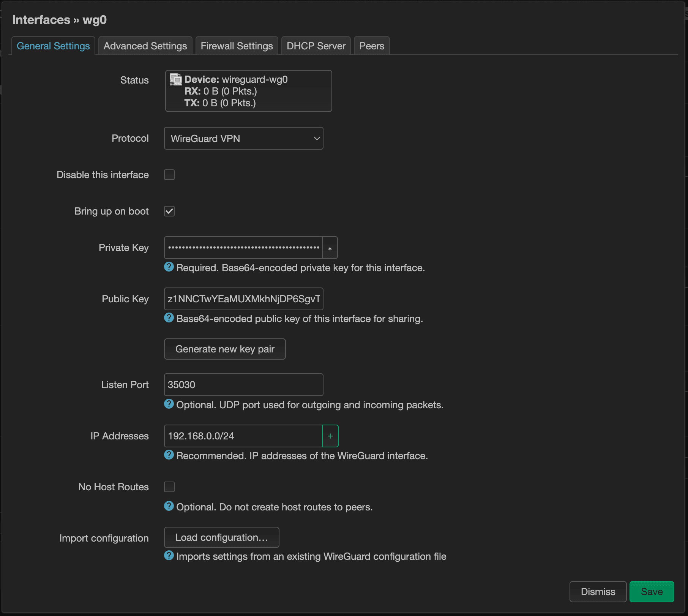
Task: Click the wireguard device status icon
Action: [x=175, y=79]
